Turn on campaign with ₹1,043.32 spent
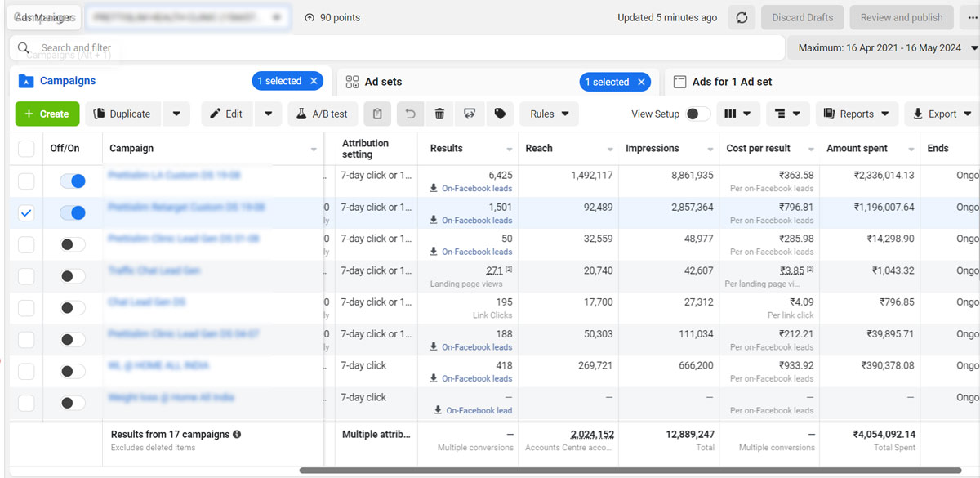Image resolution: width=980 pixels, height=478 pixels. coord(73,276)
